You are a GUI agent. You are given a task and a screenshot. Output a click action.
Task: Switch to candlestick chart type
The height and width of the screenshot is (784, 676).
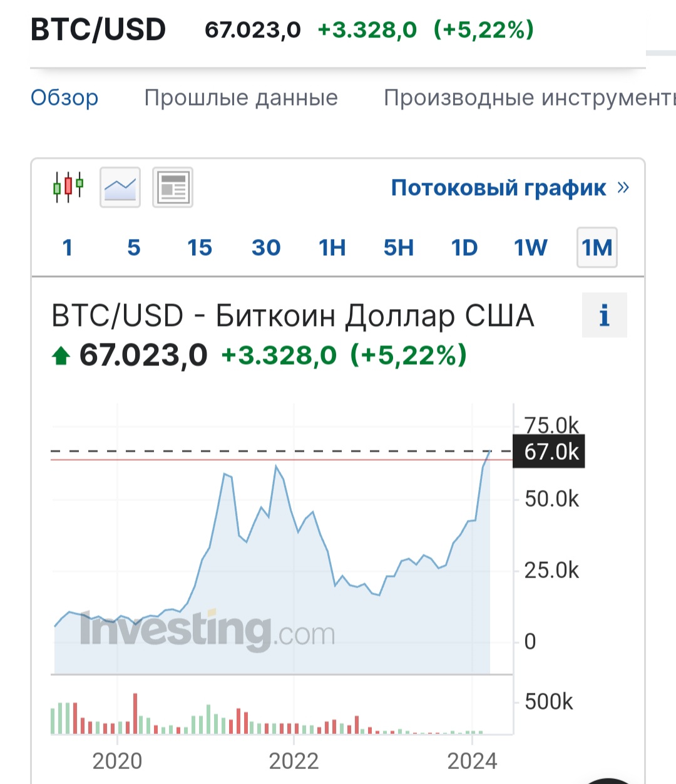(x=68, y=186)
